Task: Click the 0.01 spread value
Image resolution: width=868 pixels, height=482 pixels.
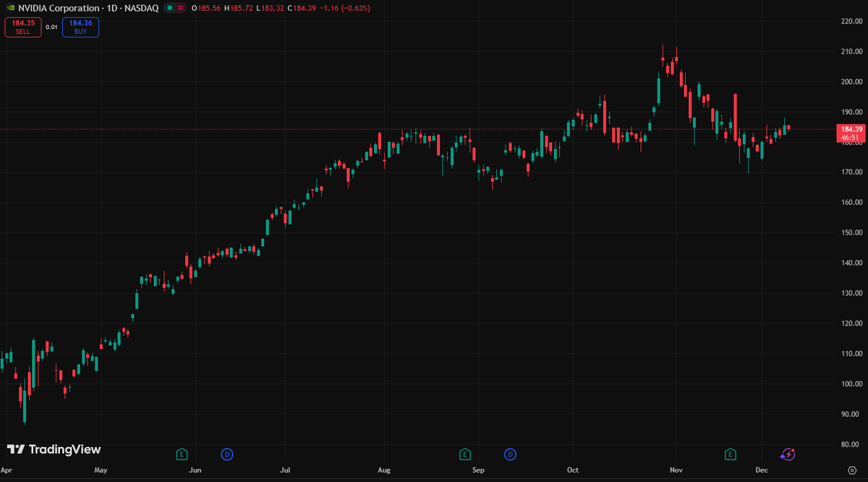Action: (51, 28)
